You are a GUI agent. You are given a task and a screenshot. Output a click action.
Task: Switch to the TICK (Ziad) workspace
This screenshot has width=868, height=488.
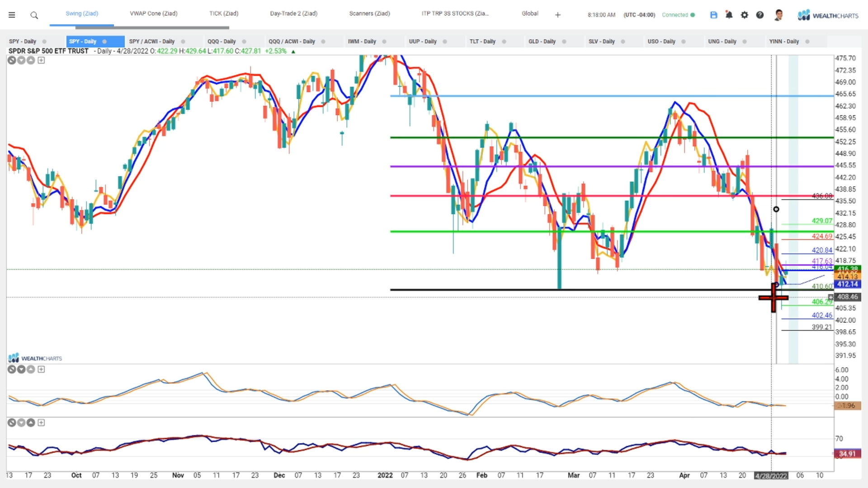[224, 14]
